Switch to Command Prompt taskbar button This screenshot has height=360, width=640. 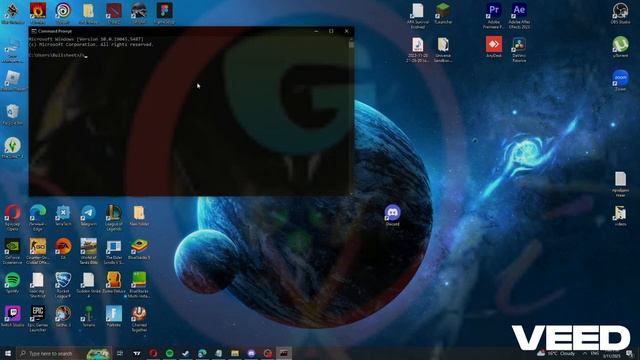coord(284,353)
